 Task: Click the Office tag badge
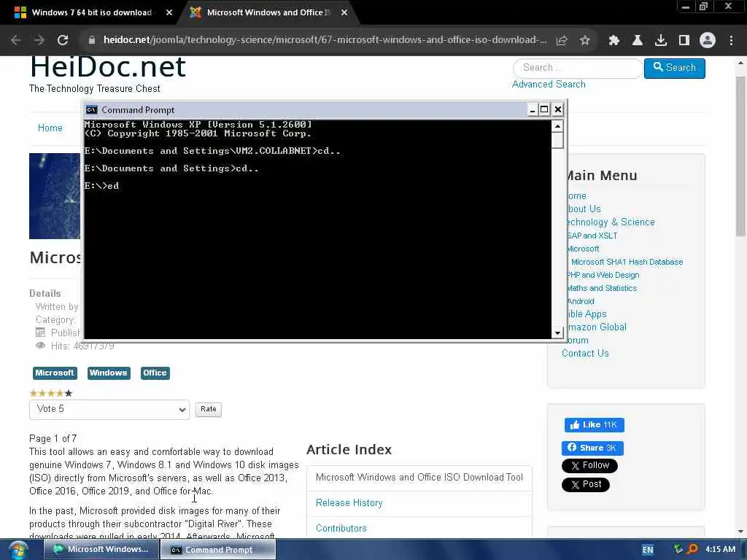(x=155, y=373)
